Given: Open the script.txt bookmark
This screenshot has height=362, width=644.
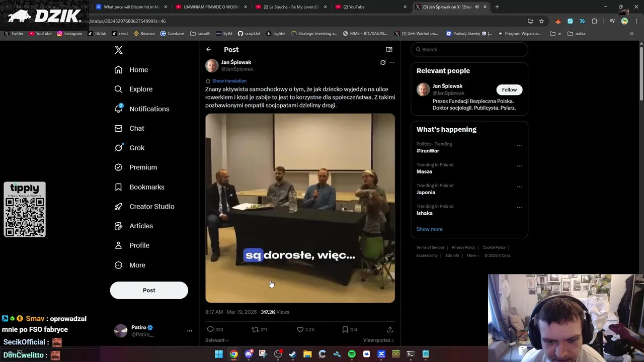Looking at the screenshot, I should coord(249,34).
